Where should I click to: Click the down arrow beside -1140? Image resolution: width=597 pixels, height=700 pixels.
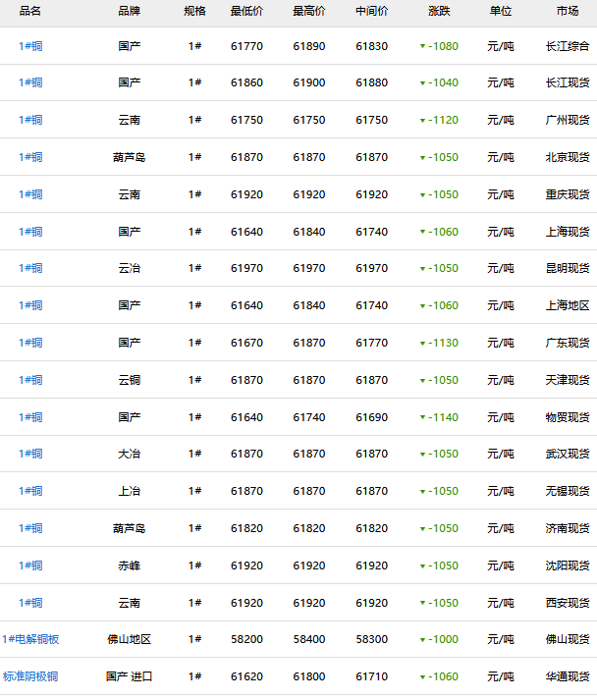[422, 418]
